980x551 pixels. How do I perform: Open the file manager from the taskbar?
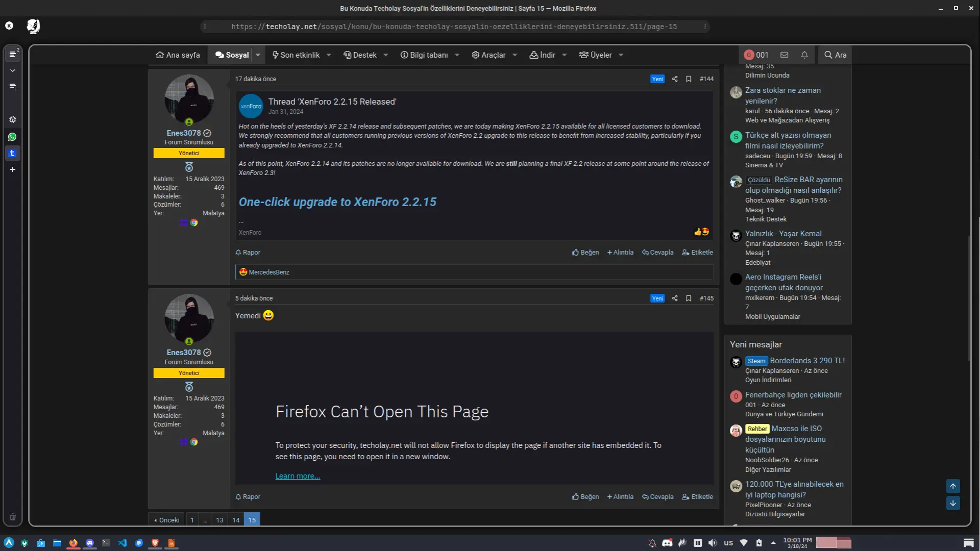(x=57, y=543)
